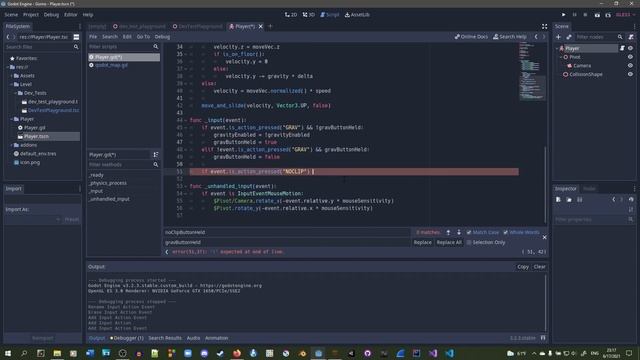
Task: Click the load resource icon in Inspector
Action: (569, 200)
